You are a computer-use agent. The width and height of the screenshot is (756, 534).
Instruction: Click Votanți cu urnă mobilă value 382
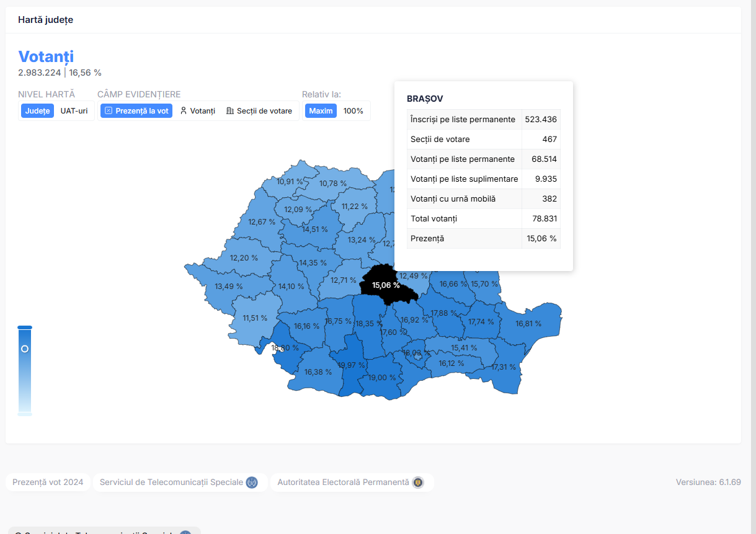[x=549, y=198]
